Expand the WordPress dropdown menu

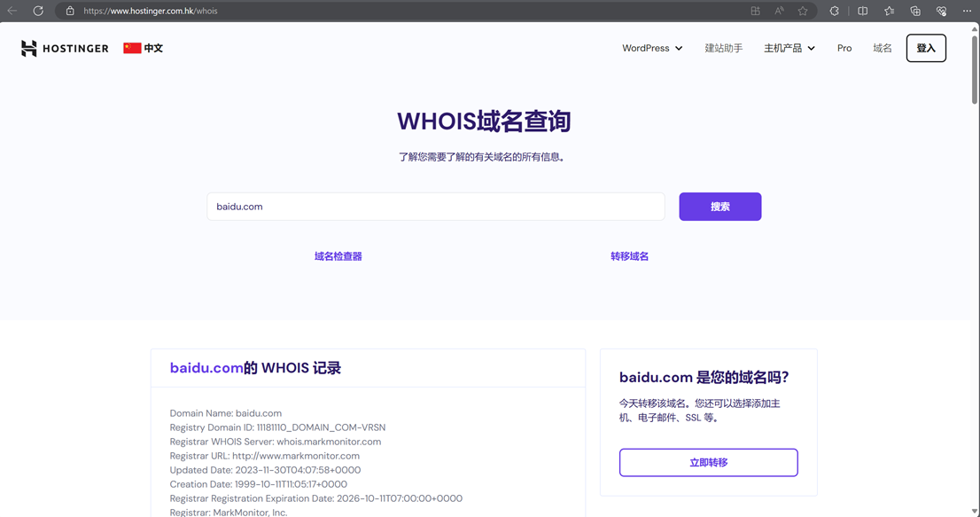652,48
